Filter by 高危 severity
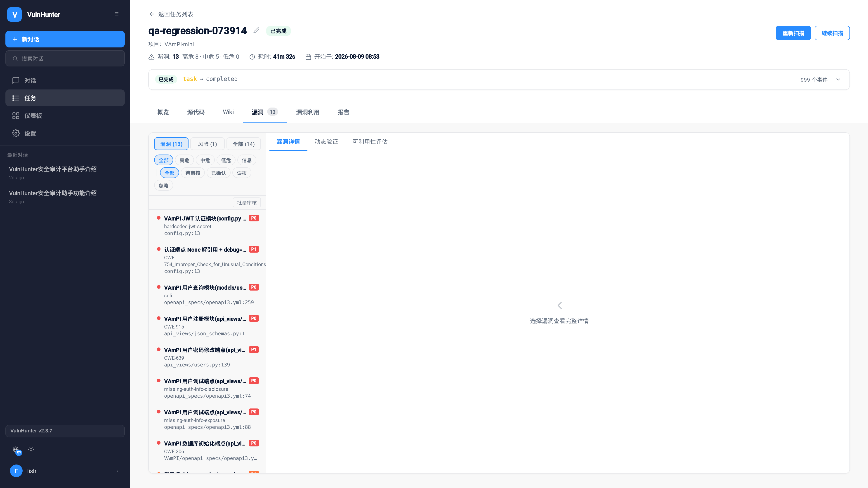Screen dimensions: 868x488 [x=184, y=160]
